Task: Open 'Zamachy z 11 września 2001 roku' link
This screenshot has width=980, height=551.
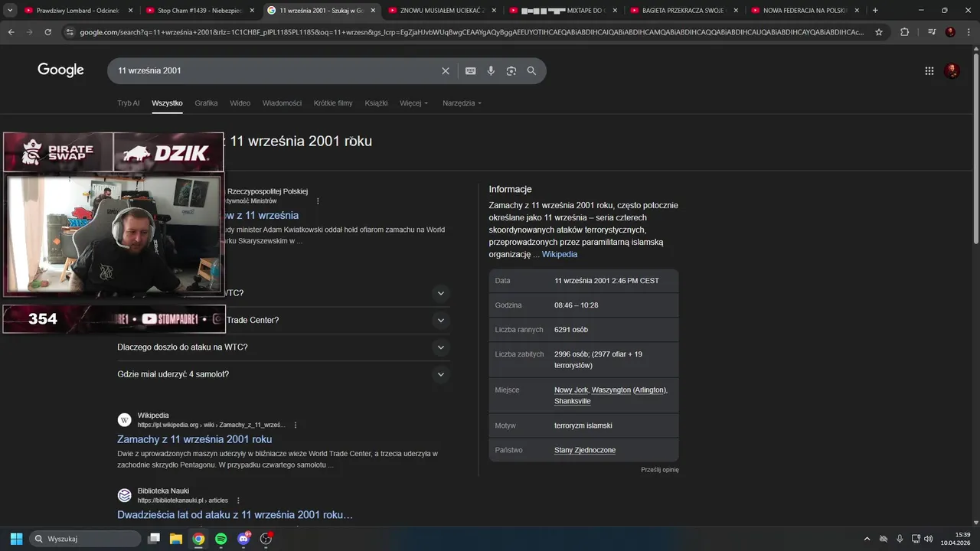Action: click(194, 439)
